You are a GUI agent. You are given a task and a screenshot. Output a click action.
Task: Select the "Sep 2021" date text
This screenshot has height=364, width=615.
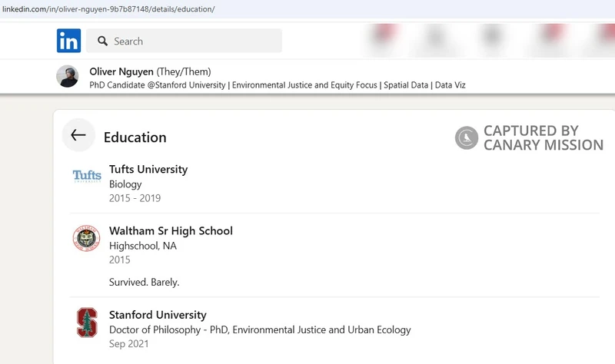(128, 343)
